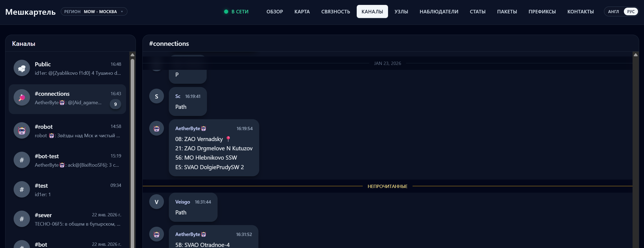Click the channel list scrollbar thumb
Viewport: 644px width, 248px height.
click(132, 153)
